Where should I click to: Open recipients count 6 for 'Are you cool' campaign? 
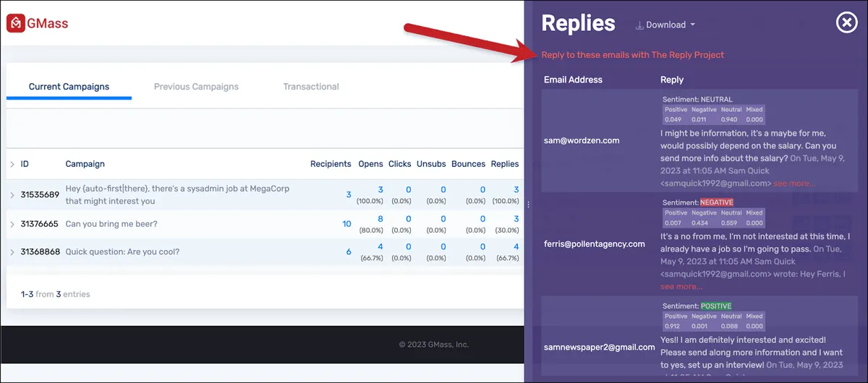pyautogui.click(x=349, y=252)
